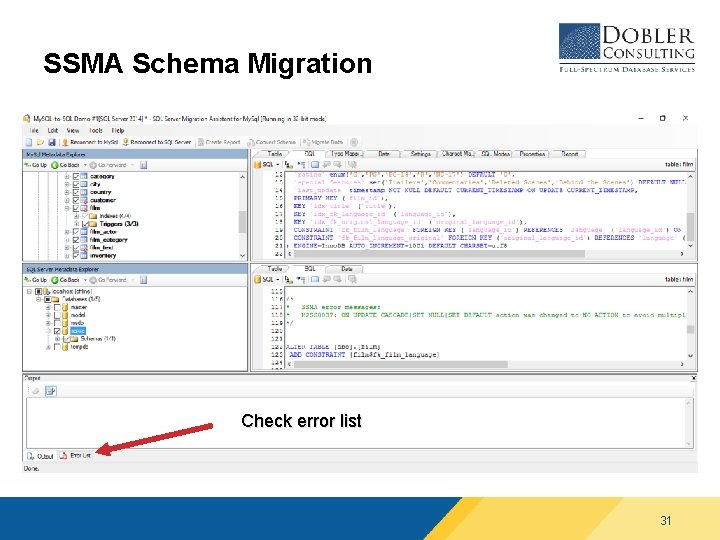Uncheck the category table checkbox
This screenshot has width=720, height=540.
point(76,176)
